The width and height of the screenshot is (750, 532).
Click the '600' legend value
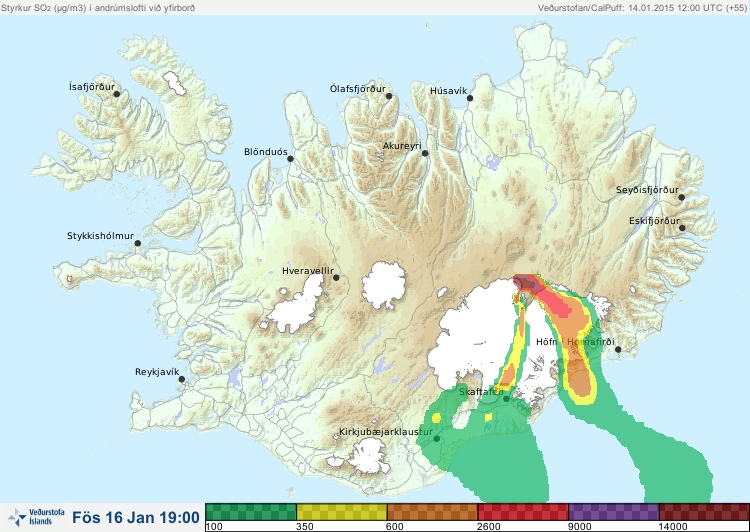coord(396,527)
